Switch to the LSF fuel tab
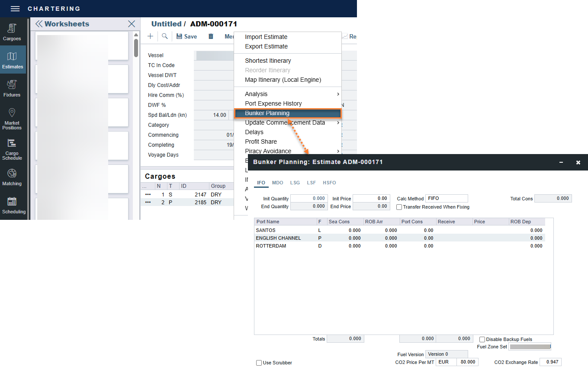Viewport: 588px width, 370px height. pyautogui.click(x=311, y=183)
